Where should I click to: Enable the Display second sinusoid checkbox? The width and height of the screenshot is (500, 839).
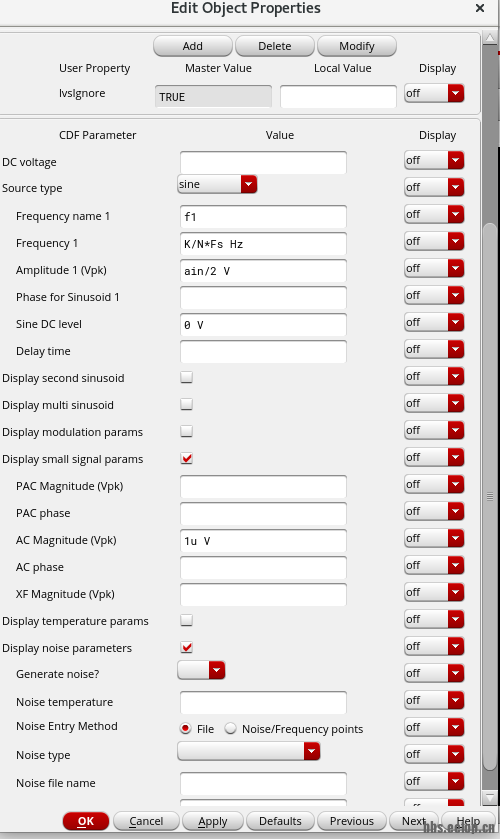pyautogui.click(x=186, y=377)
